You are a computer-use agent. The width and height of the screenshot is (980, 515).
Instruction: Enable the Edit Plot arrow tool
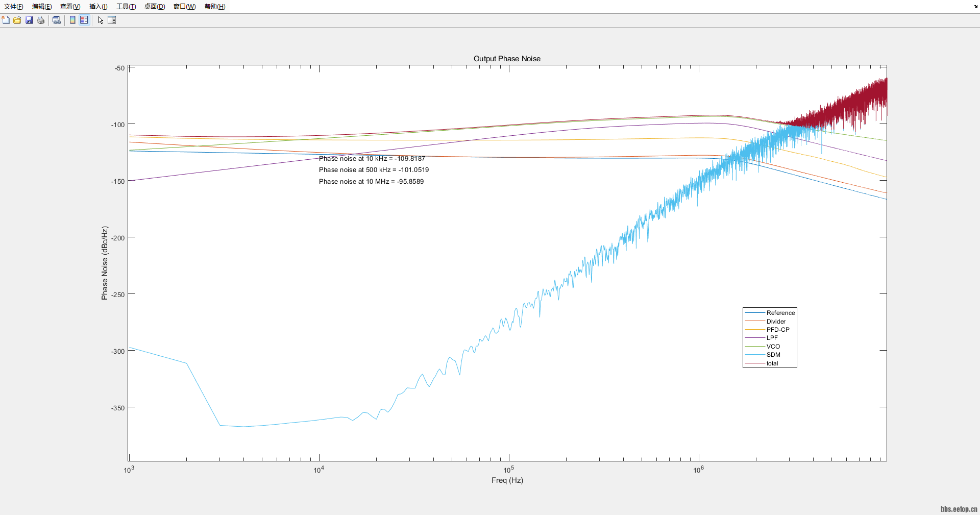(101, 20)
